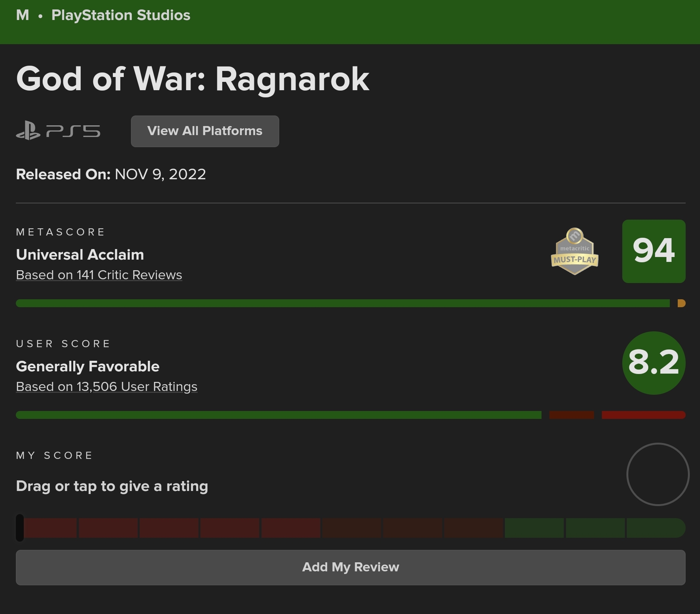
Task: Click the PlayStation Studios publisher link
Action: tap(121, 15)
